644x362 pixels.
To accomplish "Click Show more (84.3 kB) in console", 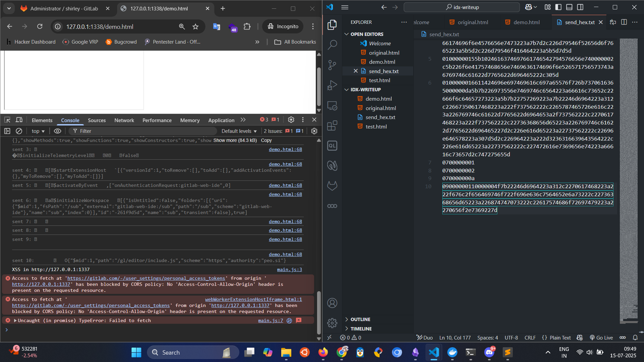I will coord(235,140).
